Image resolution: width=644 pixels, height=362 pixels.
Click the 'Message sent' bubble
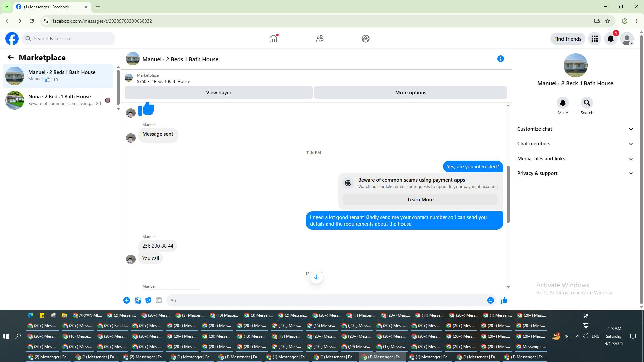pyautogui.click(x=158, y=135)
